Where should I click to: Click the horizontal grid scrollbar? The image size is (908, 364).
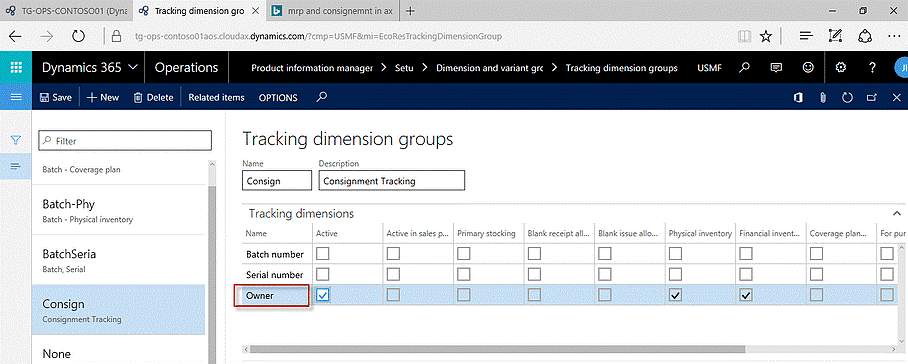[x=496, y=350]
